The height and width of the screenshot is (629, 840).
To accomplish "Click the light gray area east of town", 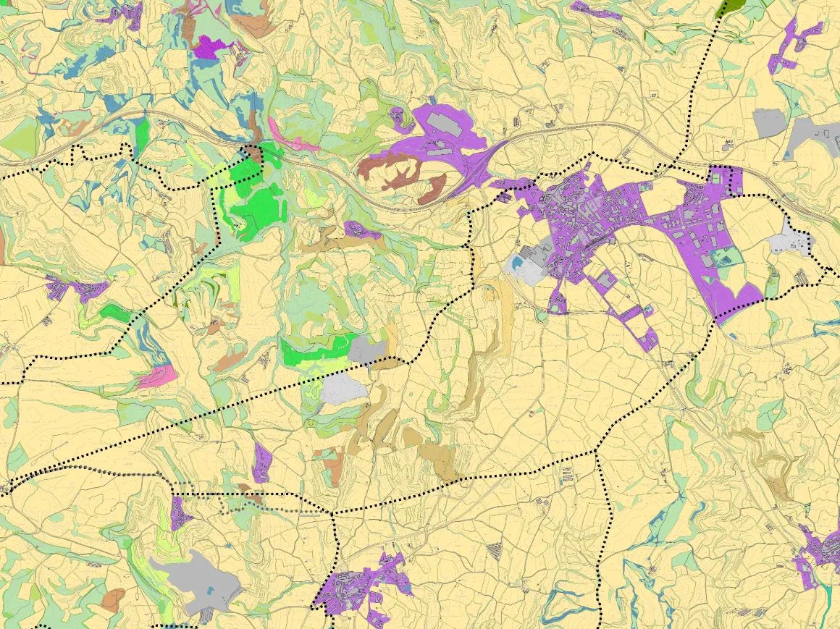I will click(x=791, y=237).
